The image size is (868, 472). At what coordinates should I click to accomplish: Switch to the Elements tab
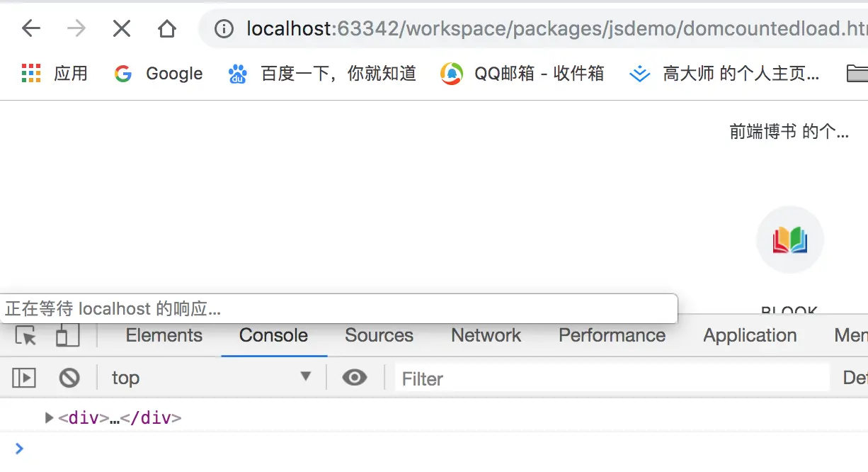pyautogui.click(x=164, y=335)
